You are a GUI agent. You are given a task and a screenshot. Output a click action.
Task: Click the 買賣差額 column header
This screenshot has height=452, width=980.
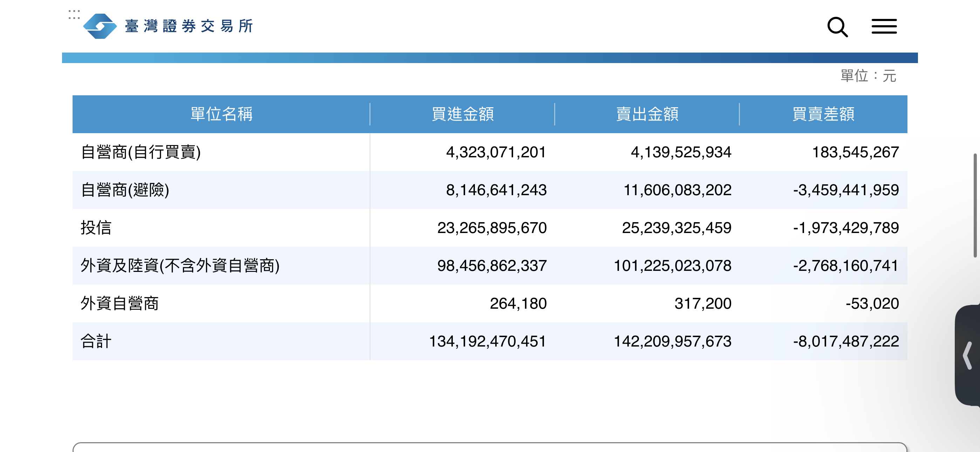point(823,114)
